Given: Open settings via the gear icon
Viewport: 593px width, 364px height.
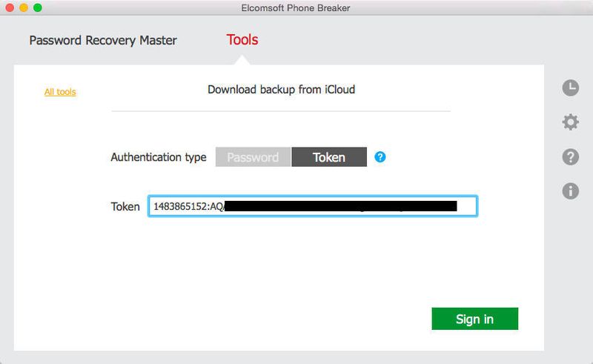Looking at the screenshot, I should click(x=570, y=122).
